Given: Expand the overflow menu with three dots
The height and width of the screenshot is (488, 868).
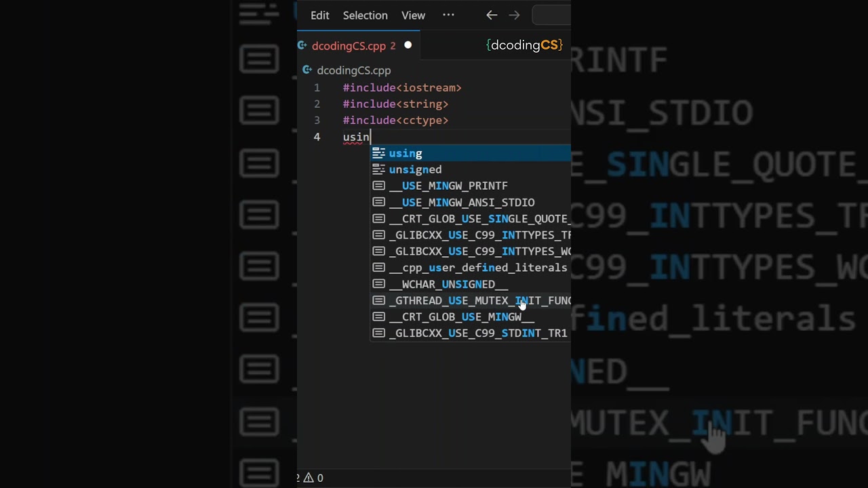Looking at the screenshot, I should pos(448,15).
